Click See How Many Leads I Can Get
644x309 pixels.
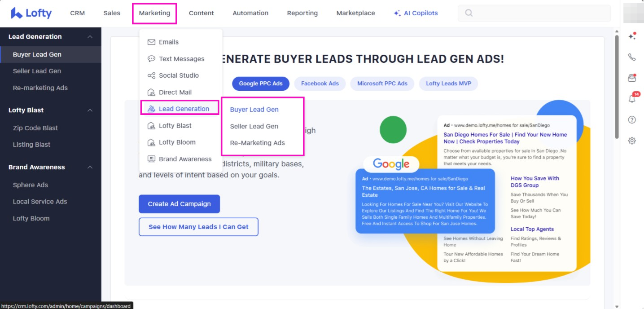[198, 227]
